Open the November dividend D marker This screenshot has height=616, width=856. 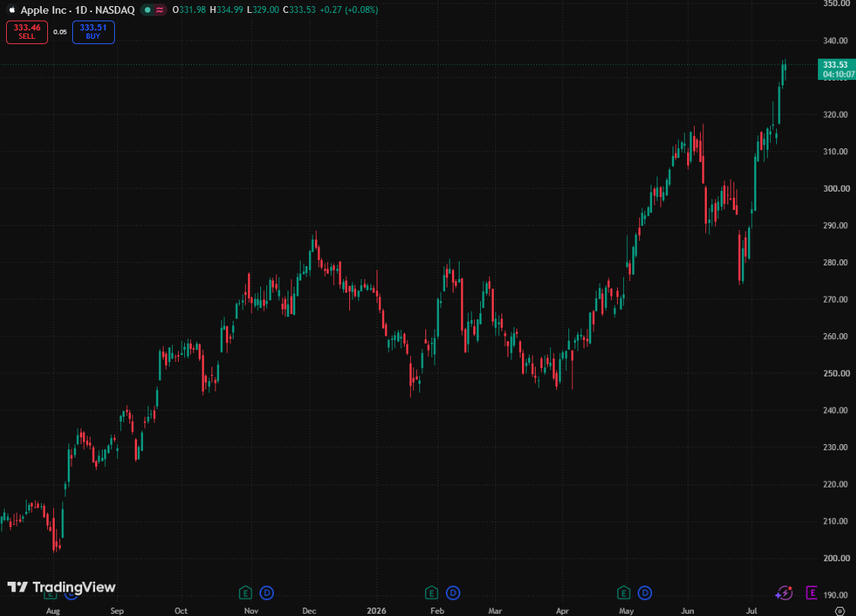[266, 592]
